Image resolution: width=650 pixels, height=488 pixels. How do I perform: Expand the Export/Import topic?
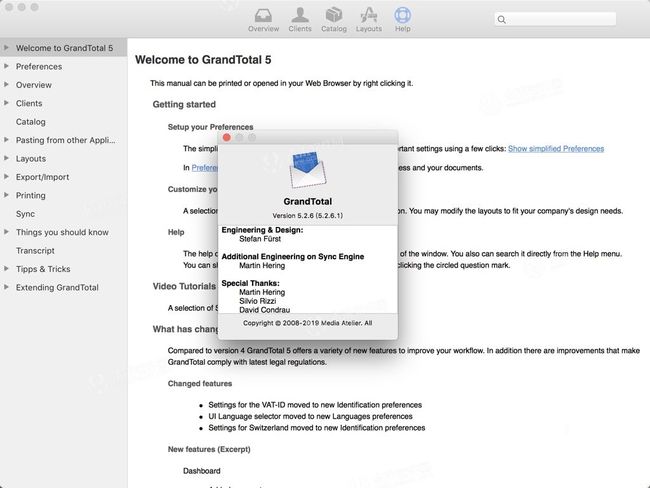coord(6,177)
